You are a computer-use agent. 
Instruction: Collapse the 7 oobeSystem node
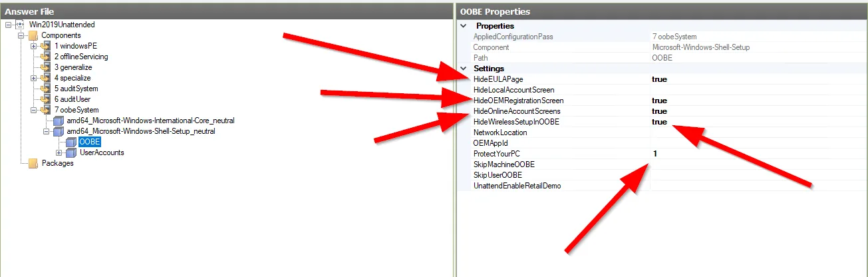33,110
